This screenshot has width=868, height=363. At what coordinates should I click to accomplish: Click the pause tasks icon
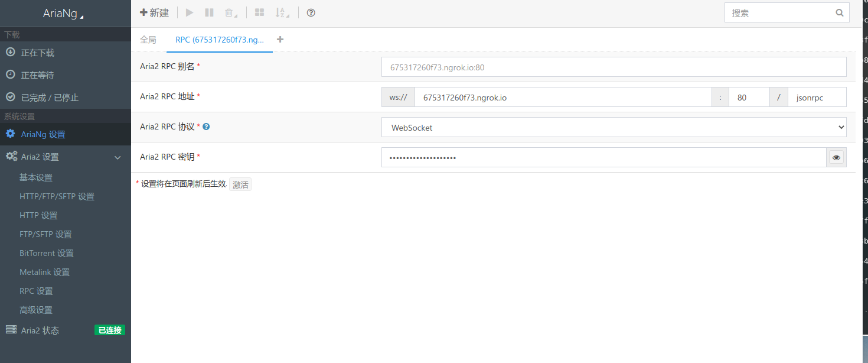click(209, 12)
